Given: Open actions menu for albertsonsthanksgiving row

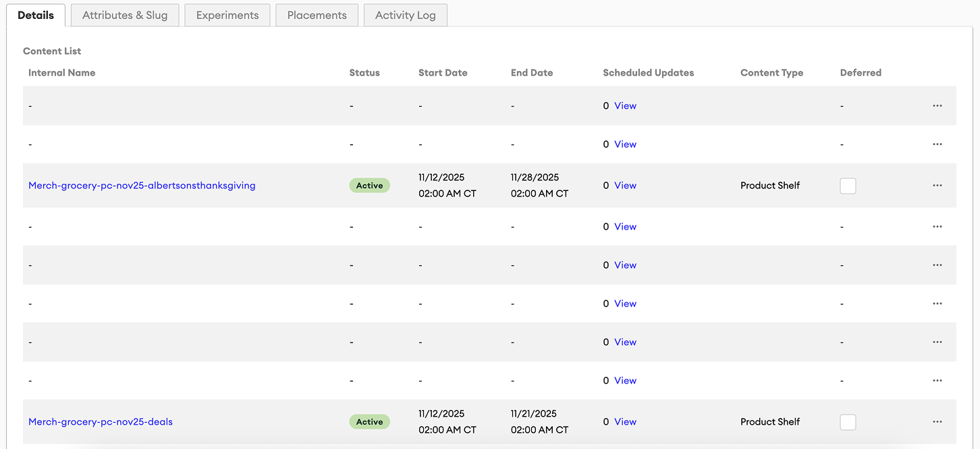Looking at the screenshot, I should (937, 186).
